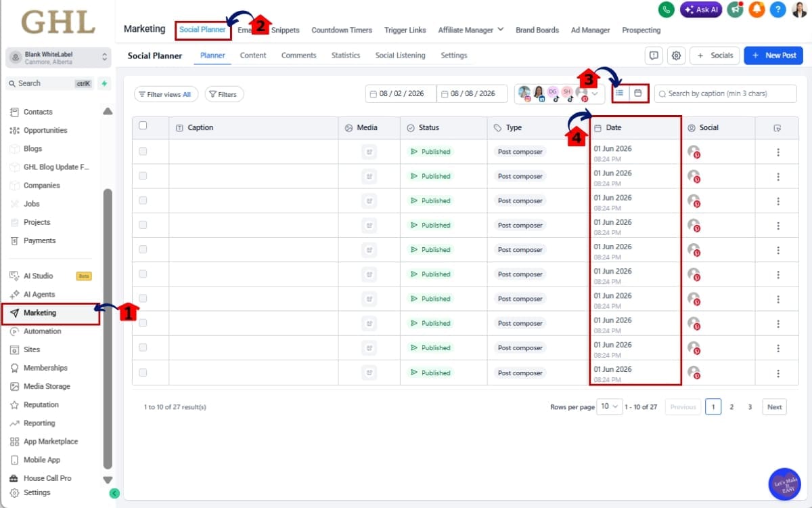Collapse the sidebar with green arrow icon

tap(114, 493)
